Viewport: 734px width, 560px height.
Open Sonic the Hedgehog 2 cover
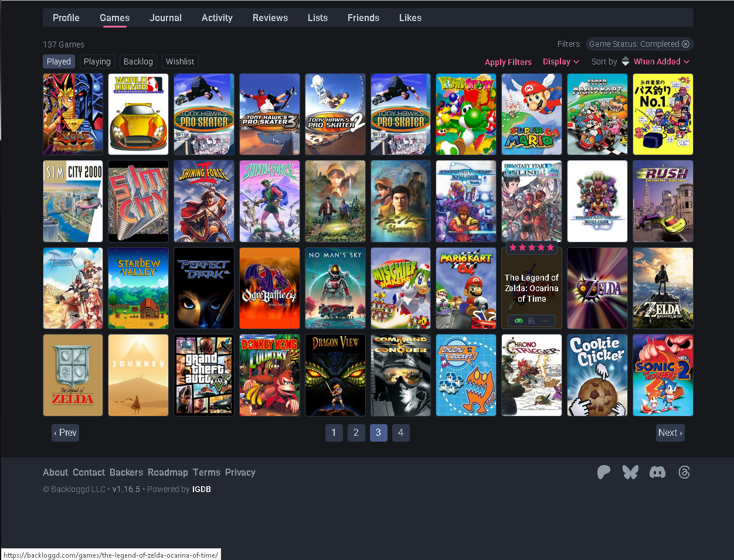(x=663, y=375)
